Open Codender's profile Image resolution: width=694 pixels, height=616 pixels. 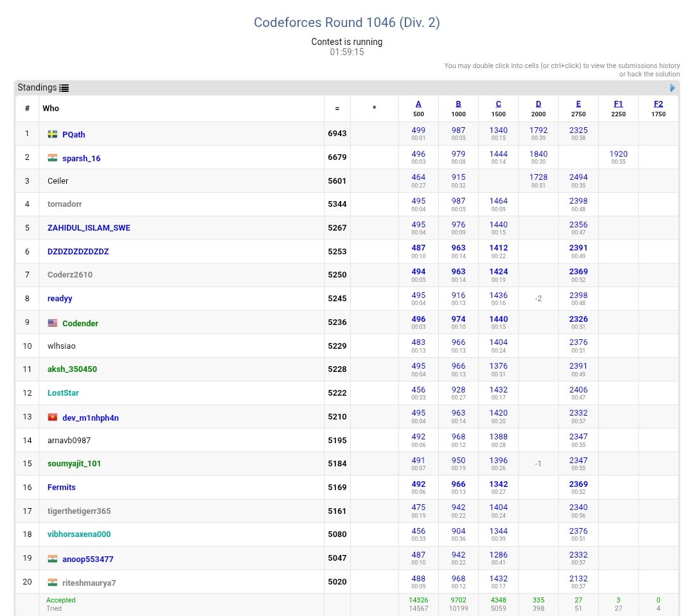[80, 324]
